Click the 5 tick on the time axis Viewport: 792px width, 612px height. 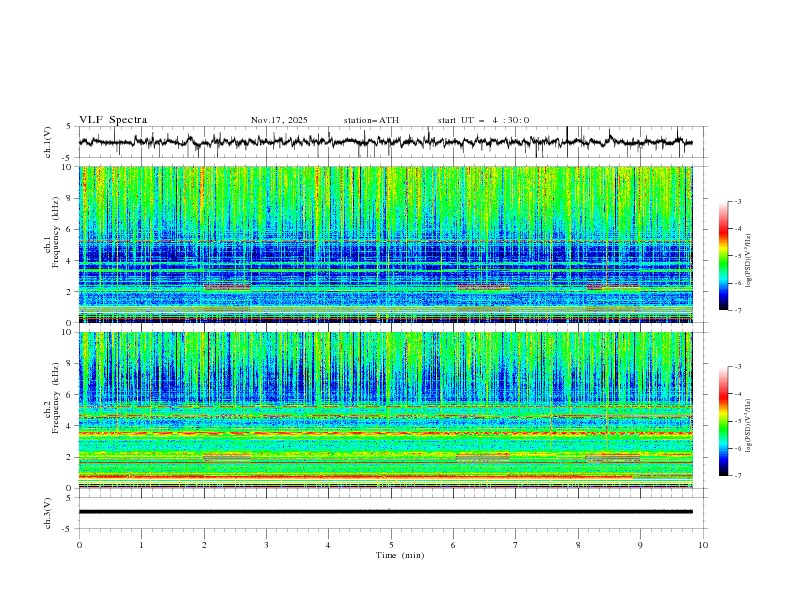click(391, 545)
